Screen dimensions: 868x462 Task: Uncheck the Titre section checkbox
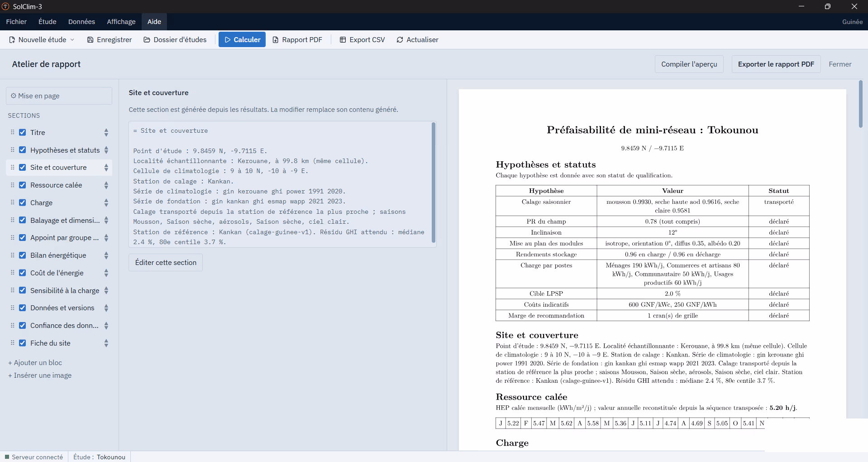(x=22, y=132)
